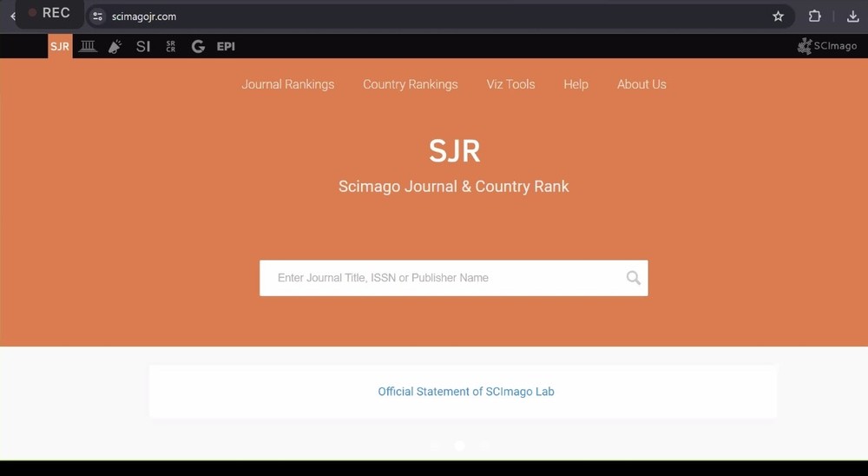
Task: Open the EPI icon in top bar
Action: click(x=226, y=47)
